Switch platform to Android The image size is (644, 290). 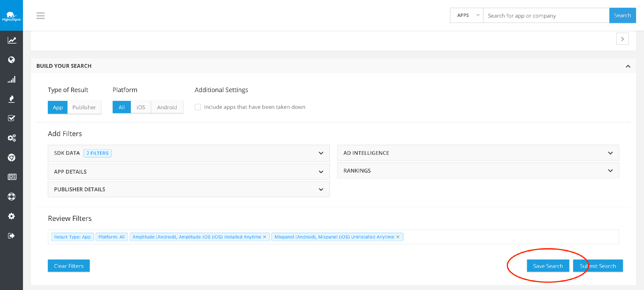tap(167, 108)
